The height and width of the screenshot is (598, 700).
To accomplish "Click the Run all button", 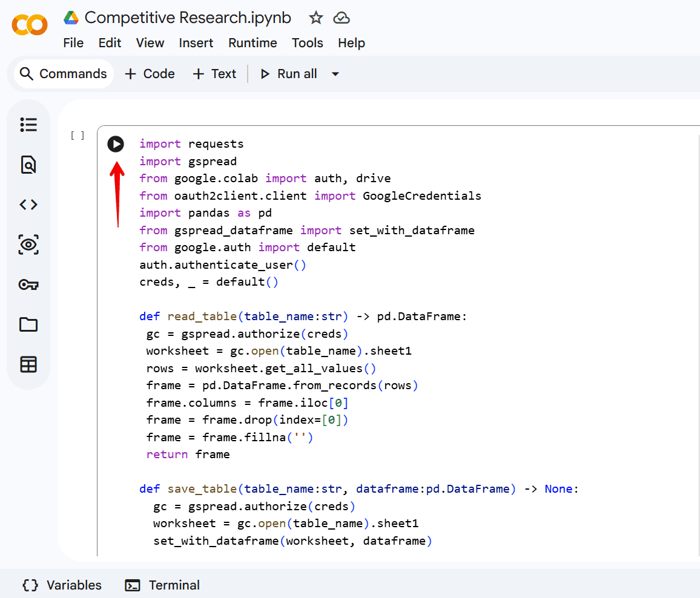I will click(x=289, y=74).
